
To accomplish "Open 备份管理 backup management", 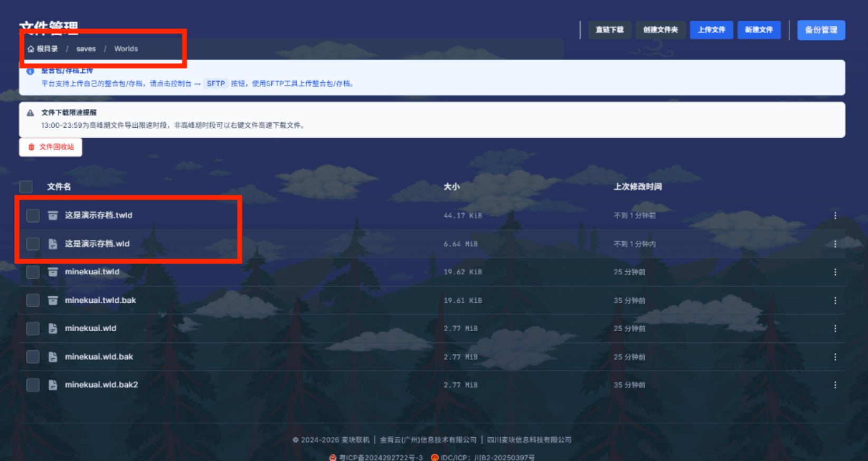I will coord(820,30).
